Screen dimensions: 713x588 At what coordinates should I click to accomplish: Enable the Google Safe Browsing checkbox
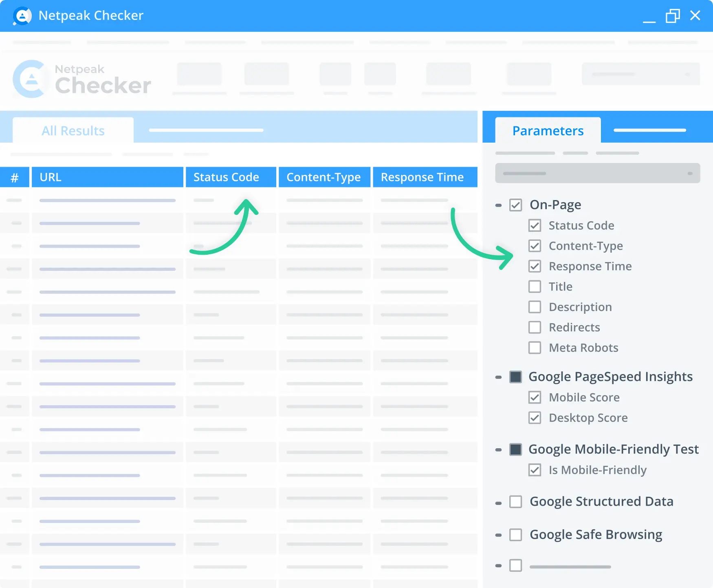tap(515, 535)
